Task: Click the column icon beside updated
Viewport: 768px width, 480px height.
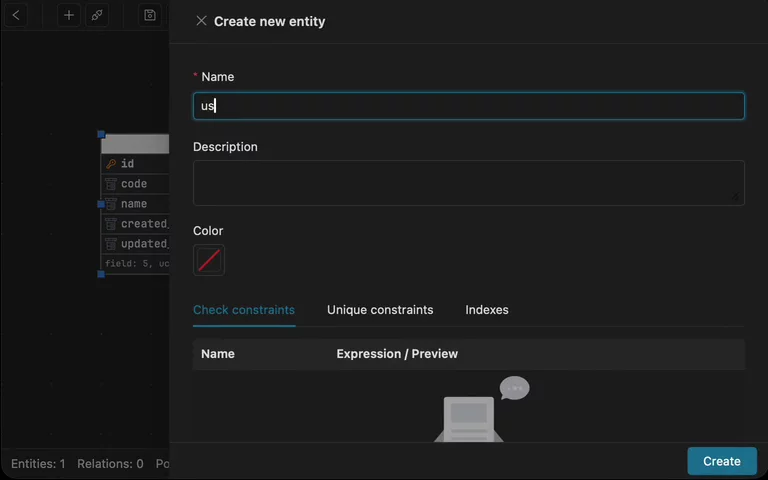Action: 111,244
